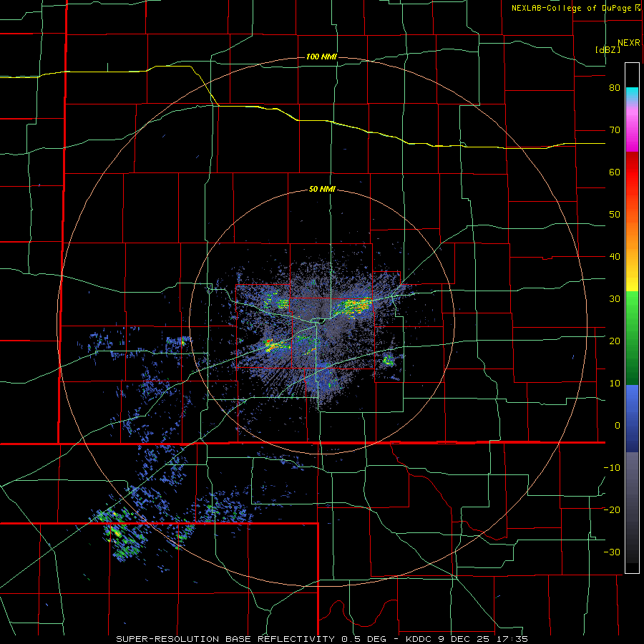Click the 0 value on the dBZ scale
644x644 pixels.
[x=618, y=426]
